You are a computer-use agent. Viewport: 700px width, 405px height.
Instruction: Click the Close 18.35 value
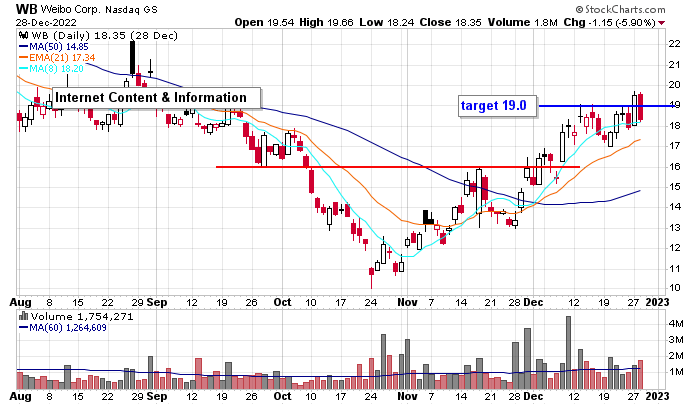450,22
